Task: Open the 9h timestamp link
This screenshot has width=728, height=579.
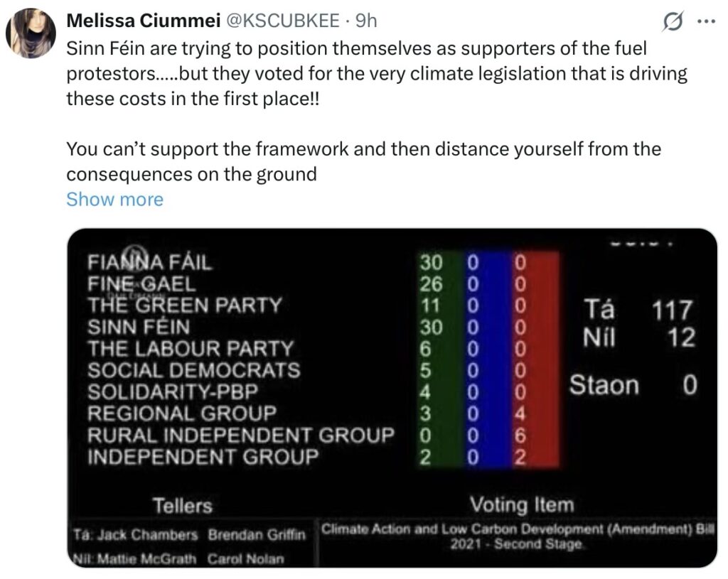Action: coord(365,21)
